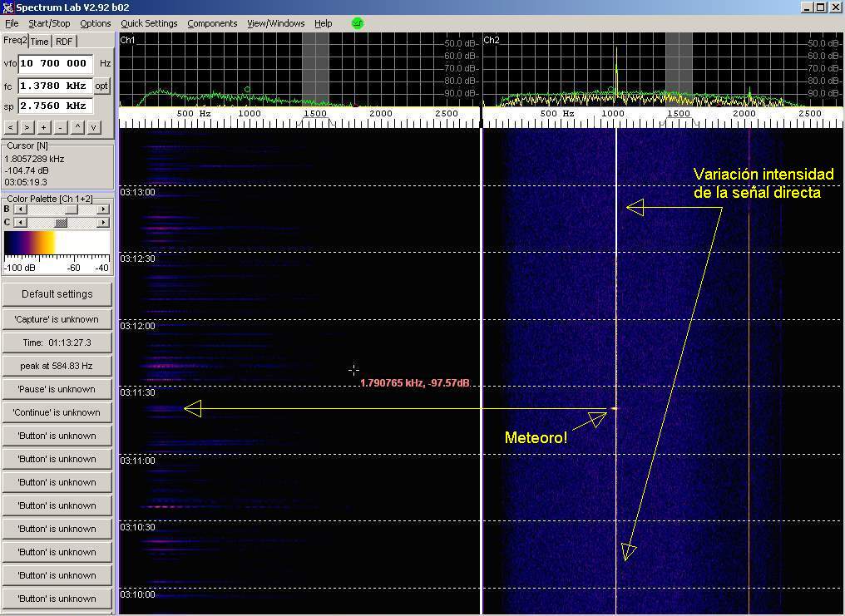845x616 pixels.
Task: Click the Default settings button
Action: tap(57, 293)
